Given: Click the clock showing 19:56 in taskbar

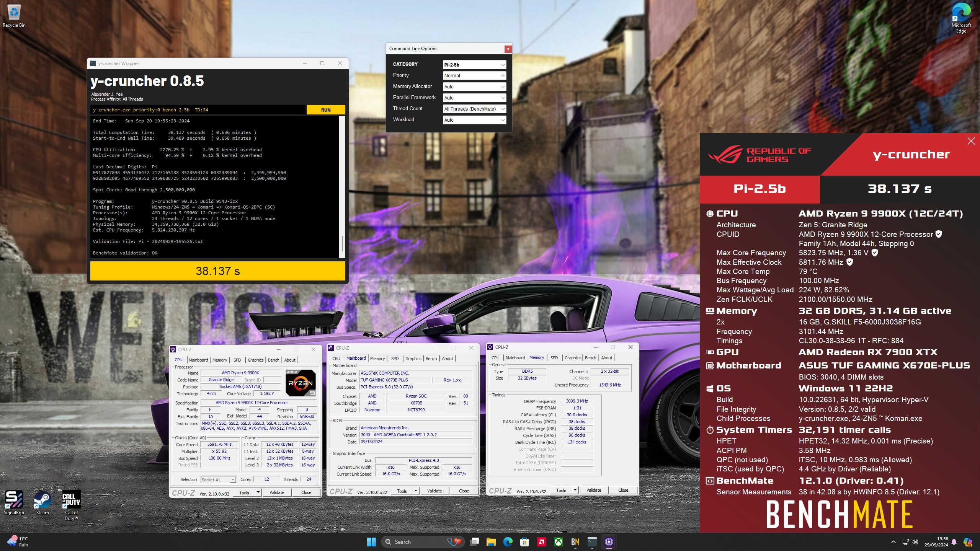Looking at the screenshot, I should [x=936, y=542].
